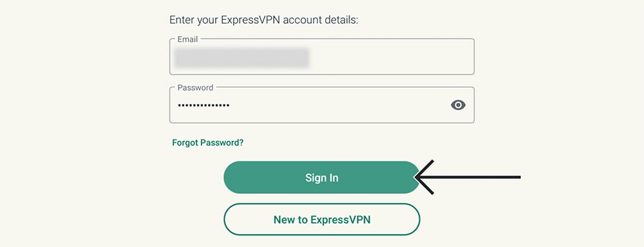Recover account through Forgot Password? text
This screenshot has width=644, height=247.
click(208, 143)
